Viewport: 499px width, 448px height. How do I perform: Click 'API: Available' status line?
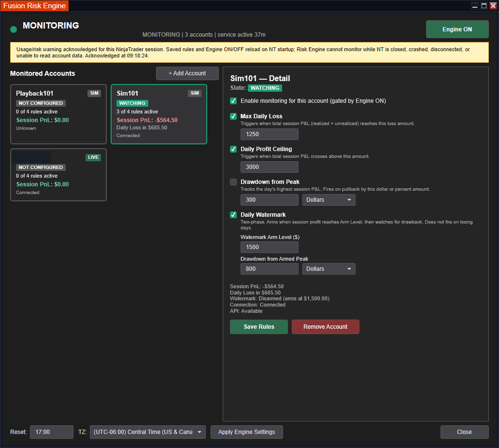(246, 311)
